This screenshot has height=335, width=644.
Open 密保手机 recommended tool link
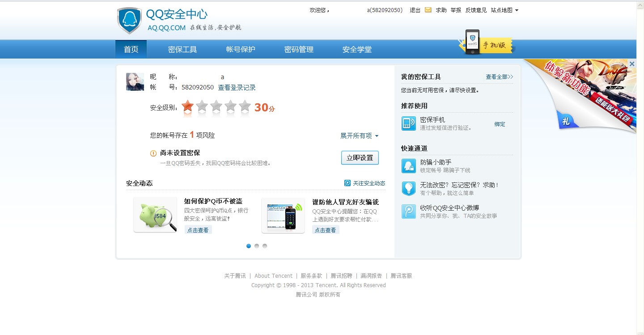click(432, 120)
